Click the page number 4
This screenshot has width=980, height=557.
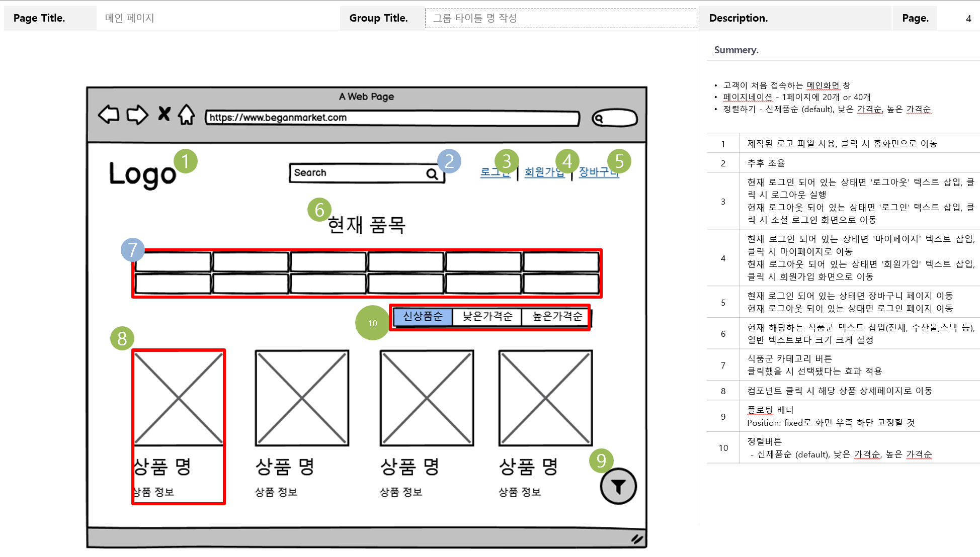[x=968, y=19]
